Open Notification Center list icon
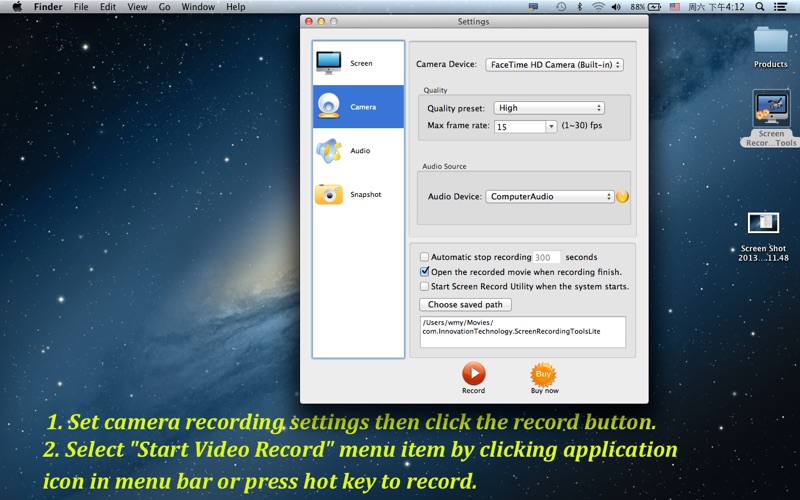The width and height of the screenshot is (800, 500). [780, 7]
